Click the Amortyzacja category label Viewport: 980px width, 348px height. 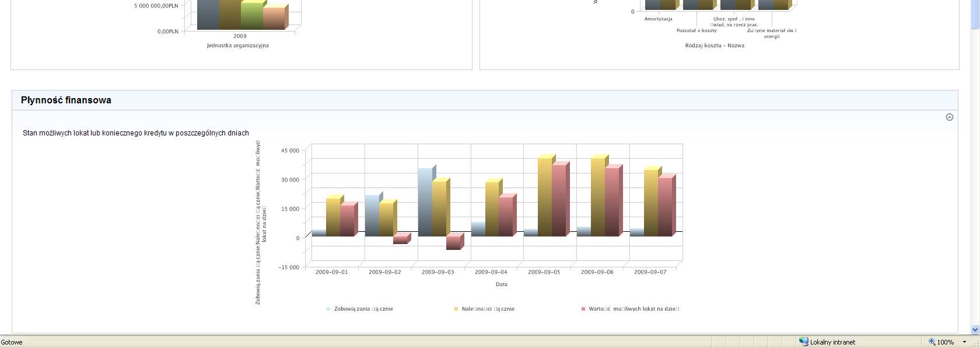pos(658,19)
